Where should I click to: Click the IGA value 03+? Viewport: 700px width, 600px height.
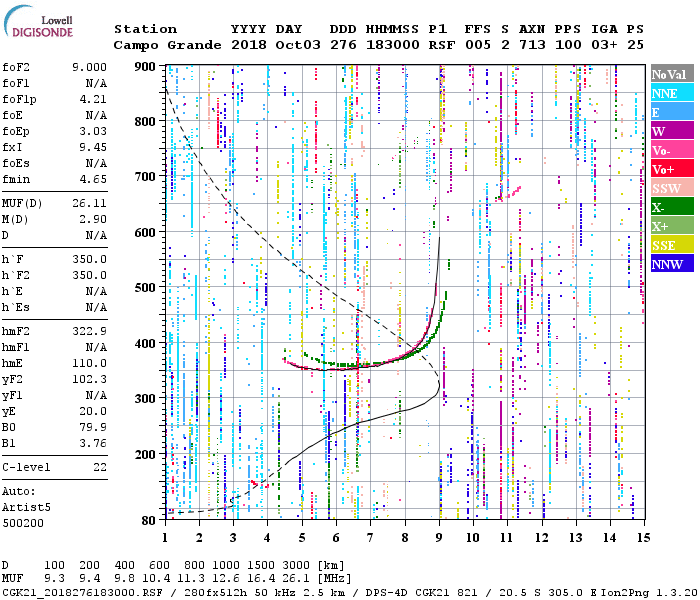(x=604, y=45)
